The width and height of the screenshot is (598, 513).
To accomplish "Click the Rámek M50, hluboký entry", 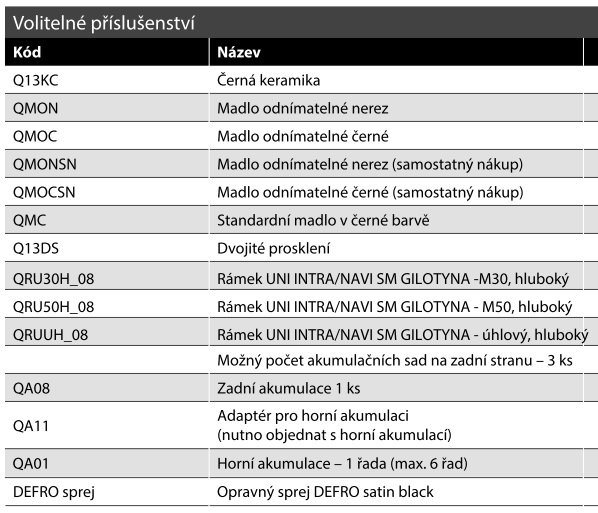I will [396, 307].
